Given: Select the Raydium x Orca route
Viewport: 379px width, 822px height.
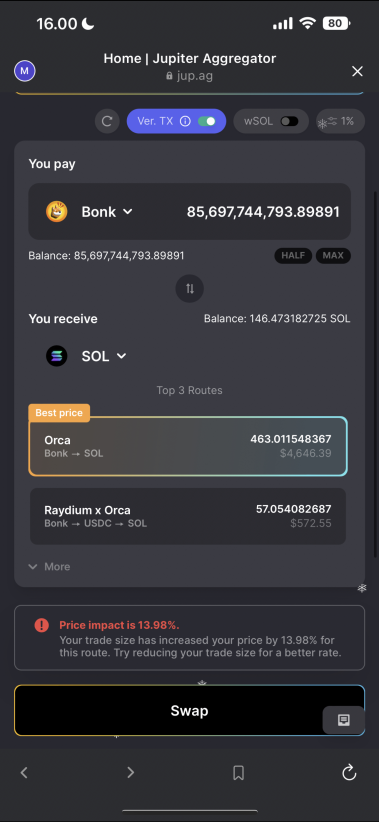Looking at the screenshot, I should click(188, 516).
